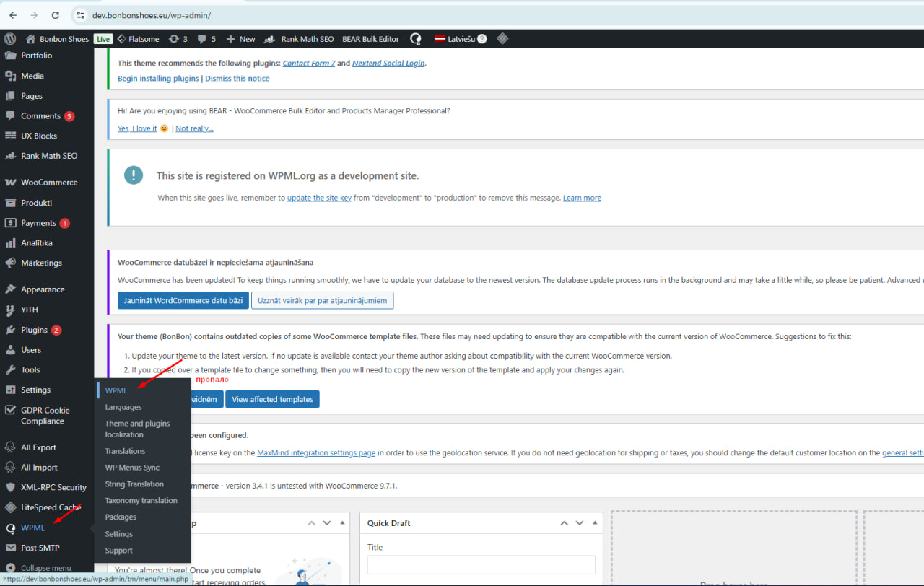Click the XML-RPC Security shield icon
Viewport: 924px width, 586px height.
(x=10, y=487)
